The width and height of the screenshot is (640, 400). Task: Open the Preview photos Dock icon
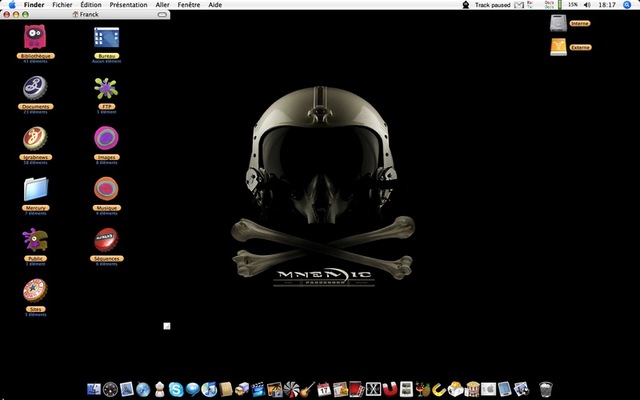(x=522, y=389)
